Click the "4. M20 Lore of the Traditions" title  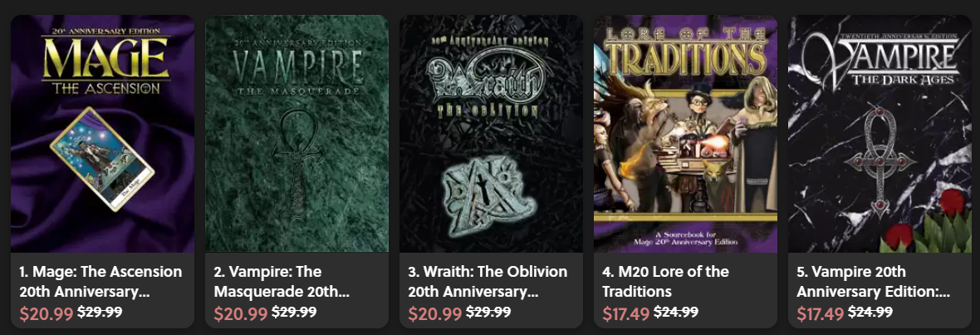(665, 282)
